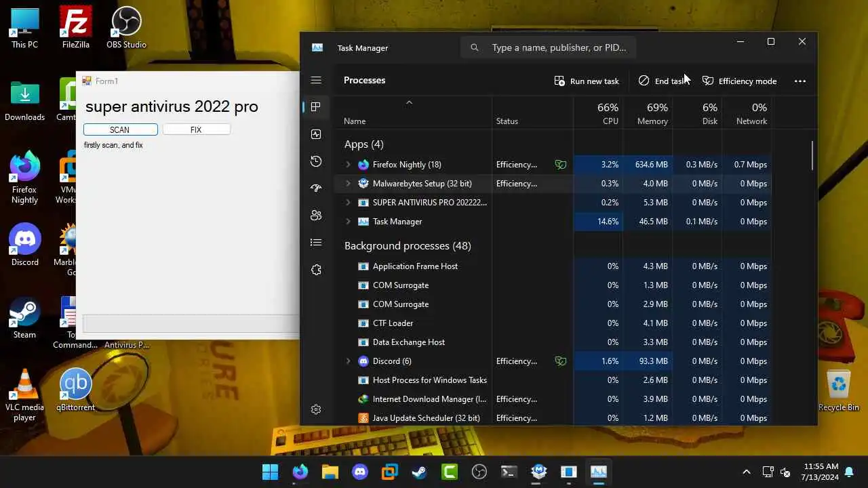Select Processes icon in Task Manager sidebar

(316, 107)
